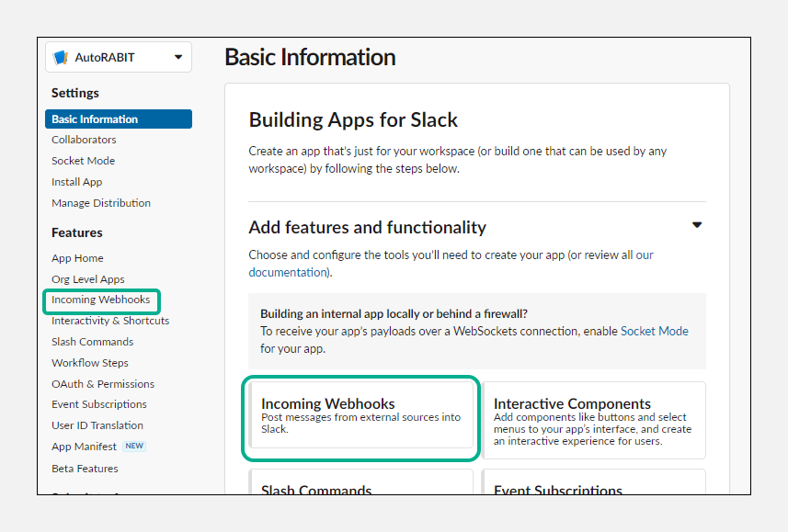
Task: Select Org Level Apps feature
Action: pyautogui.click(x=88, y=279)
